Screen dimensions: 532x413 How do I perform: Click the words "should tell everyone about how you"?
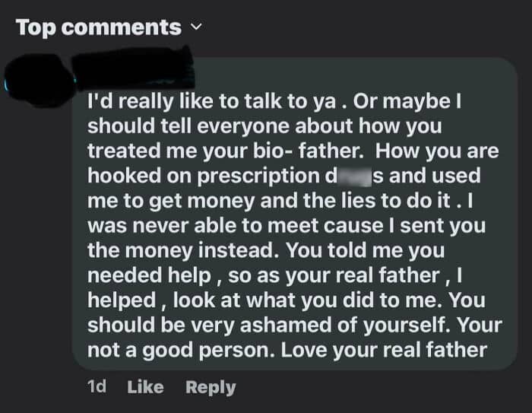click(264, 125)
